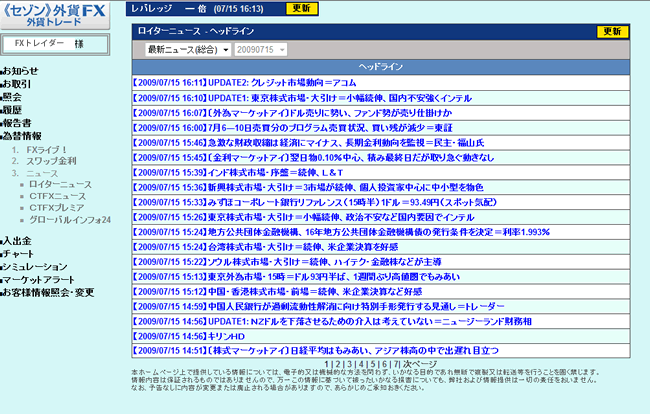Open 16:10 headline 東京株式市場・大引け 小幅続伸
The height and width of the screenshot is (414, 650).
(302, 98)
